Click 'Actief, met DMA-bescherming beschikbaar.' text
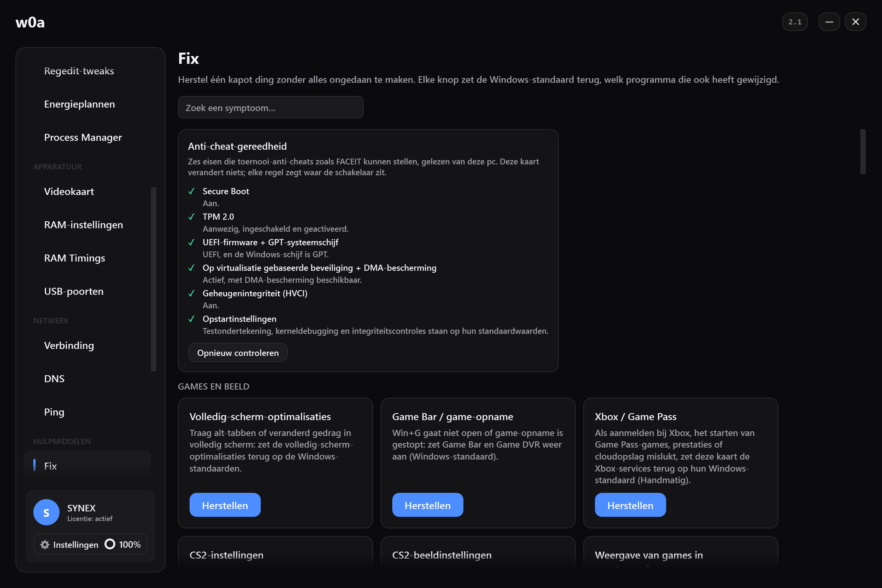Viewport: 882px width, 588px height. [x=282, y=280]
